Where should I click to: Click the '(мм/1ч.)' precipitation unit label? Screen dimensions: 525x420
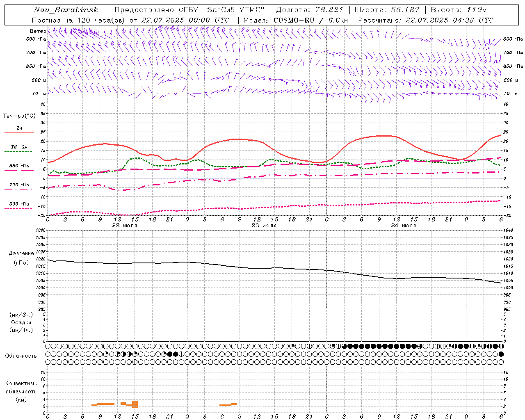[x=21, y=330]
